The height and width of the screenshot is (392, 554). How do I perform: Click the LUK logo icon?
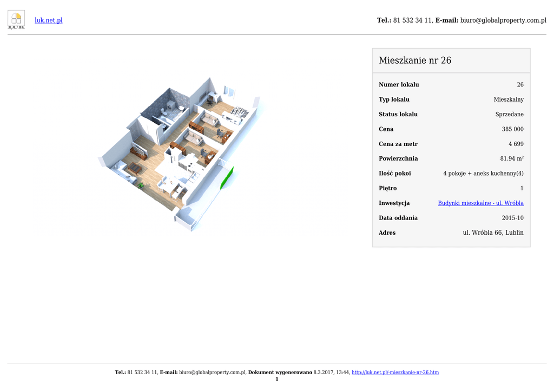tap(16, 20)
